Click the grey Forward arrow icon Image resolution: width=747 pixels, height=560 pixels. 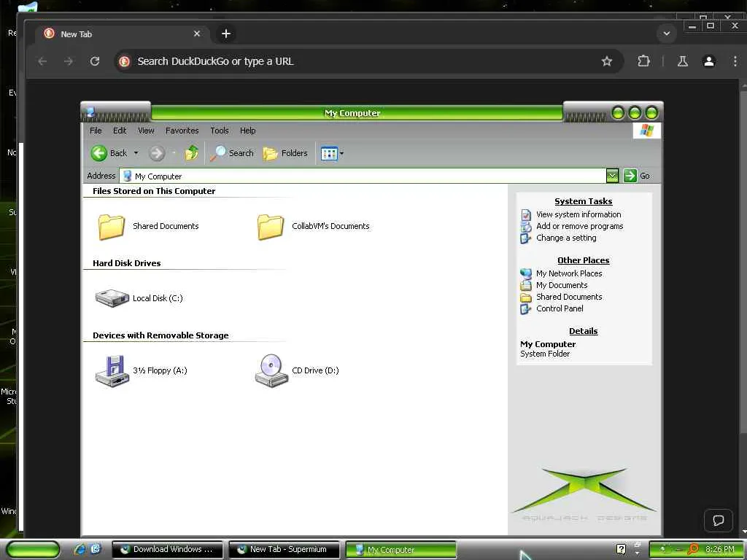pos(156,153)
